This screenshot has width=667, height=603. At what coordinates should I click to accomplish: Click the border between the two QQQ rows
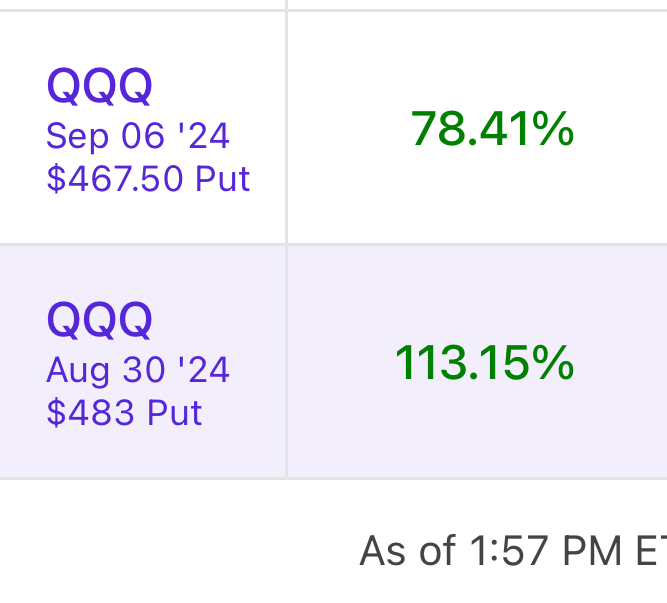click(333, 244)
